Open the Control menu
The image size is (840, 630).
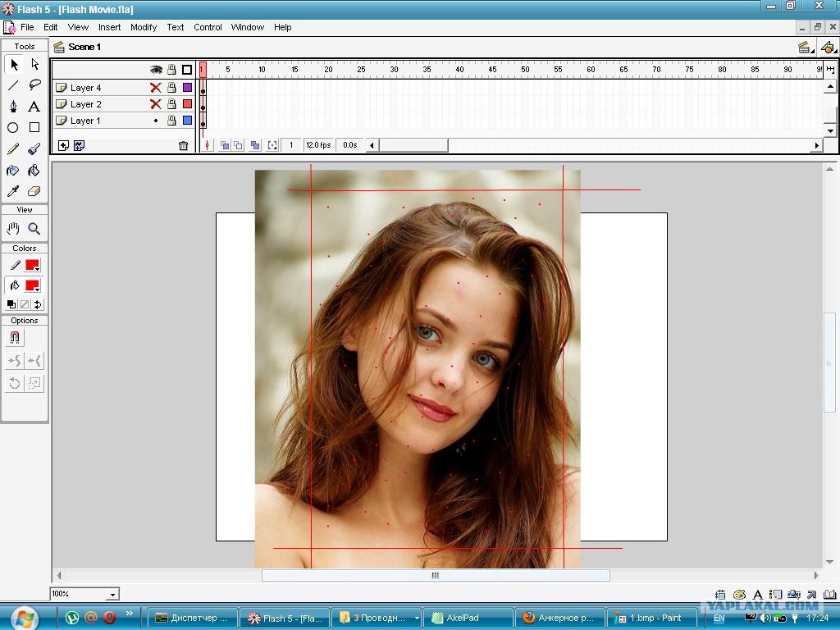208,27
